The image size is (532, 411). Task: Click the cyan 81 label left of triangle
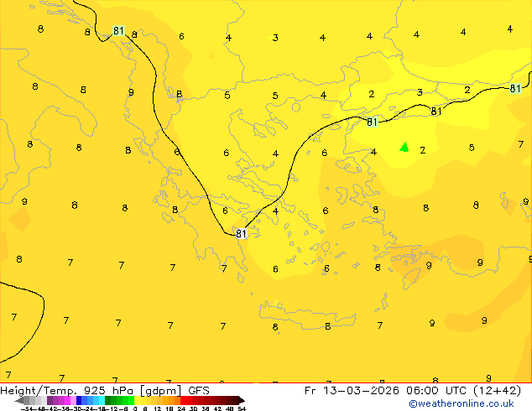[x=372, y=122]
